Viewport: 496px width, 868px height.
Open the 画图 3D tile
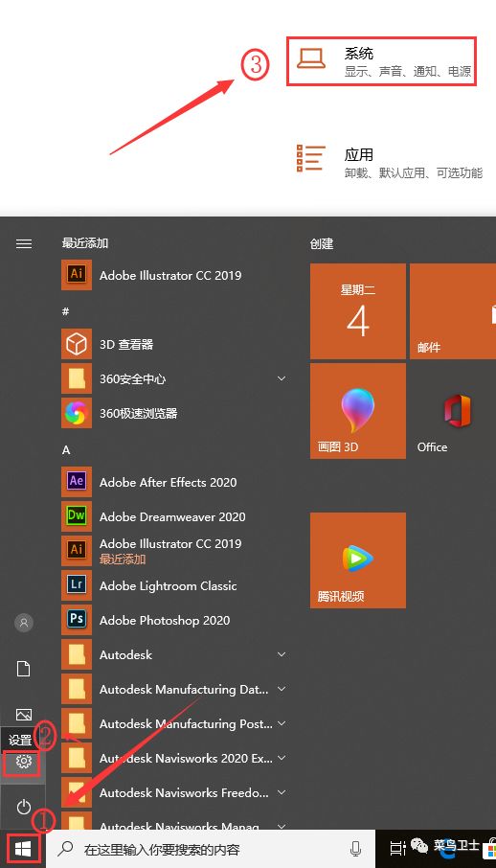click(x=357, y=411)
